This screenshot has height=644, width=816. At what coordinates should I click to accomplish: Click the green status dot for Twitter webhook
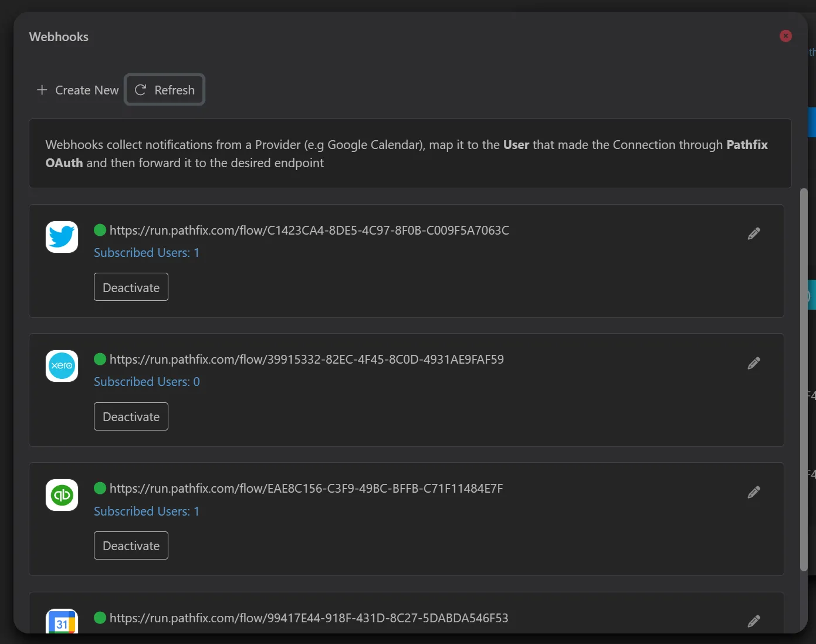(x=100, y=230)
